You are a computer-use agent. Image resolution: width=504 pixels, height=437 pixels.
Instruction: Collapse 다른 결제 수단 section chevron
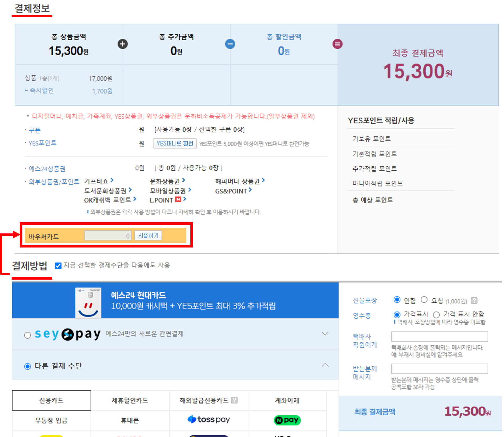[x=325, y=365]
